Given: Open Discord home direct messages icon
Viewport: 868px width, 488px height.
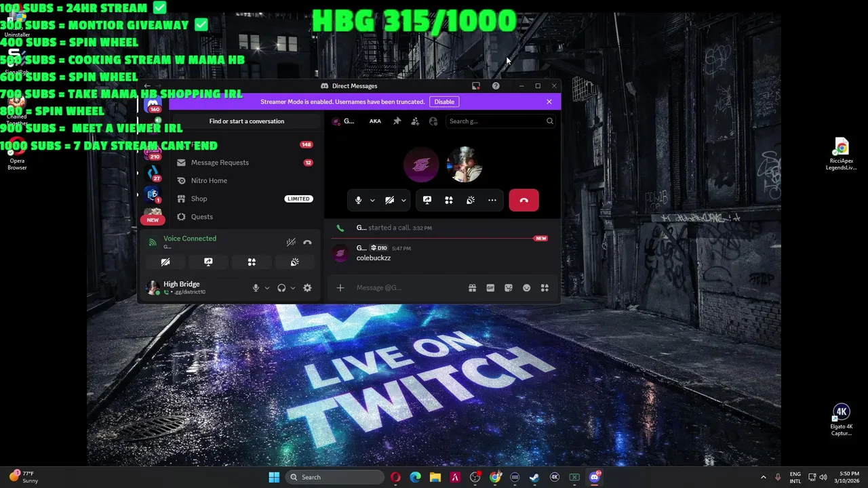Looking at the screenshot, I should tap(153, 104).
